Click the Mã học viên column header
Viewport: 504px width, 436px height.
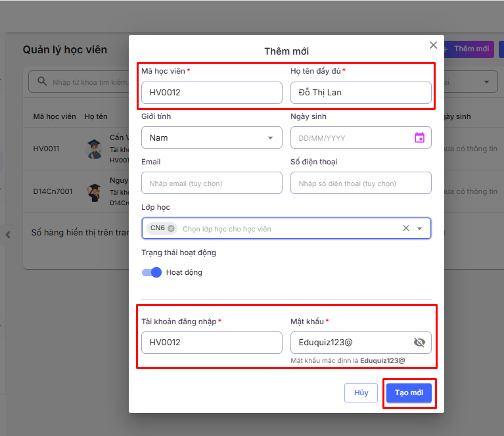[x=55, y=116]
